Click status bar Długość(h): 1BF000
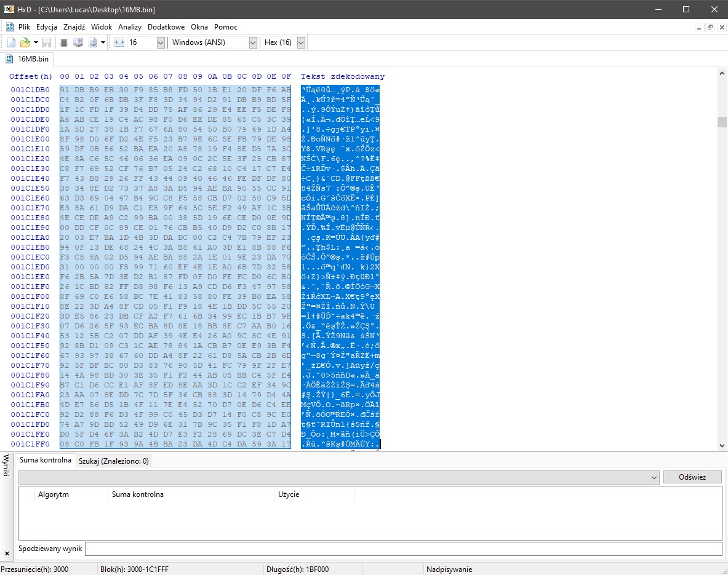 298,569
